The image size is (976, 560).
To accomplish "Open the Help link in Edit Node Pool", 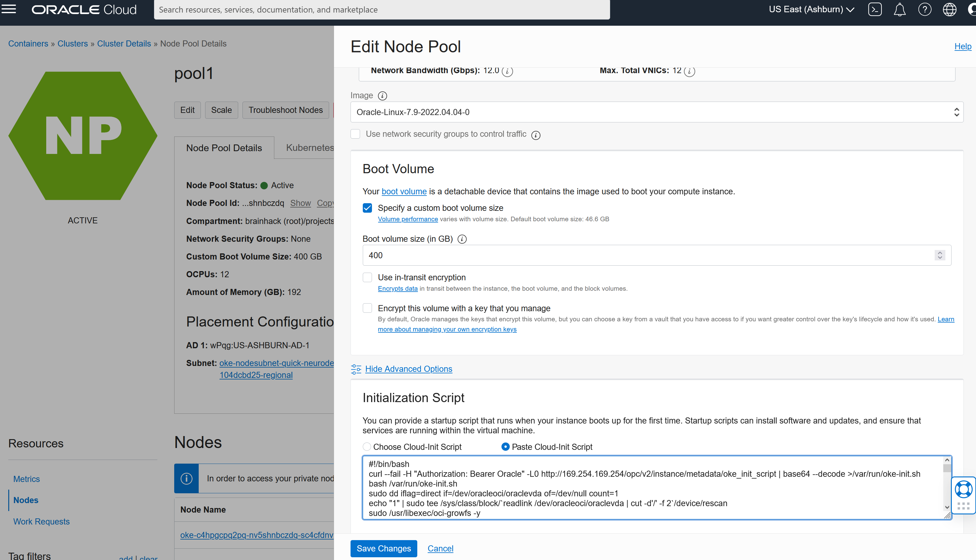I will (x=963, y=47).
